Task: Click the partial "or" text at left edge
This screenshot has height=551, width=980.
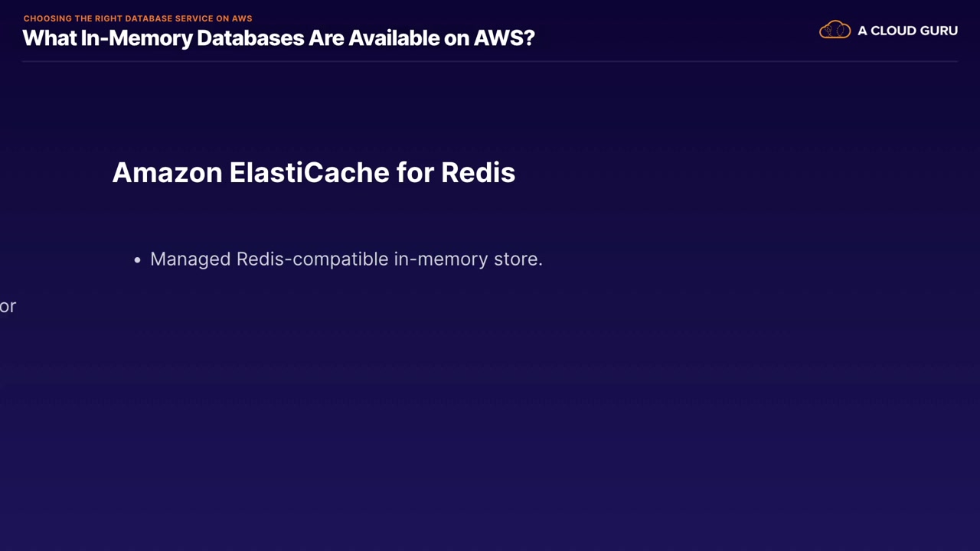Action: click(8, 306)
